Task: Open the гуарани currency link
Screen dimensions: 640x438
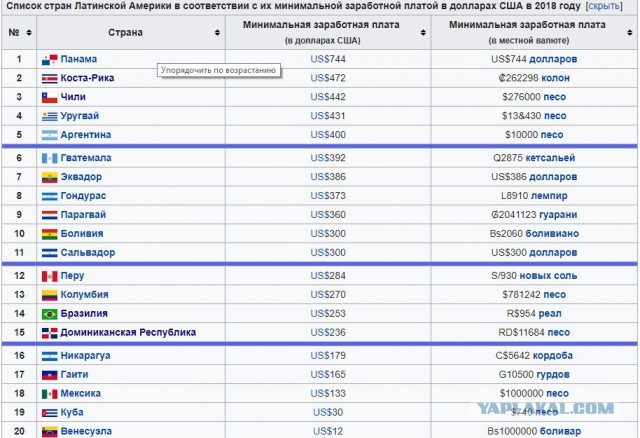Action: pos(558,215)
